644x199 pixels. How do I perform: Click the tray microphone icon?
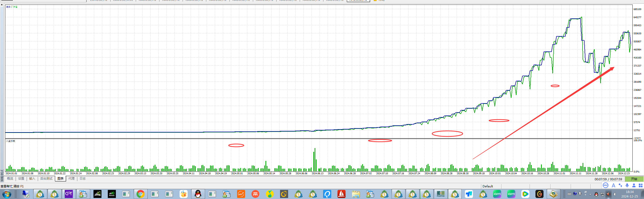(580, 194)
